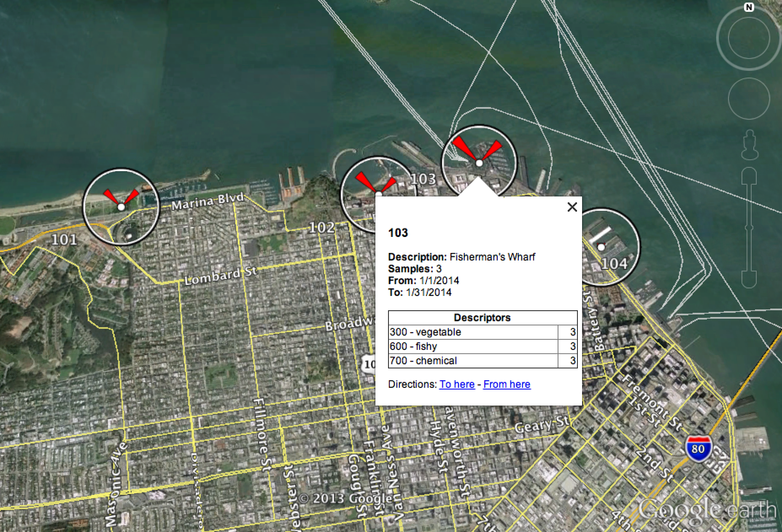
Task: Click the zoom slider handle
Action: 749,228
